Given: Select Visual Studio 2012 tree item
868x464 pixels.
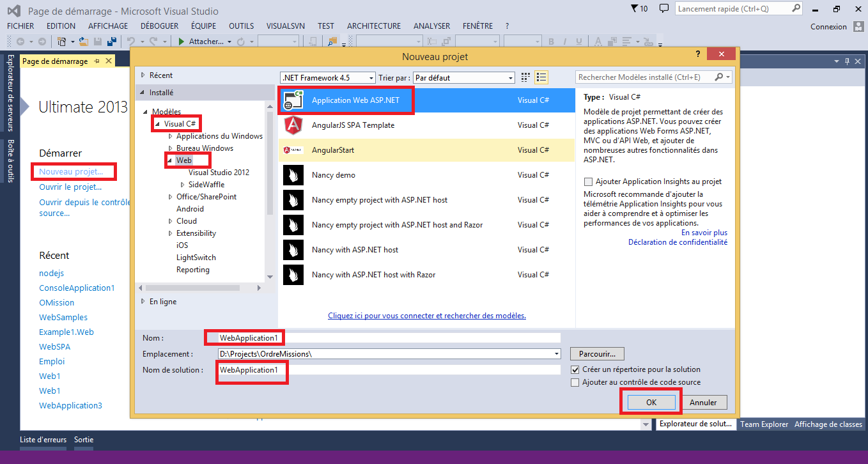Looking at the screenshot, I should (219, 173).
